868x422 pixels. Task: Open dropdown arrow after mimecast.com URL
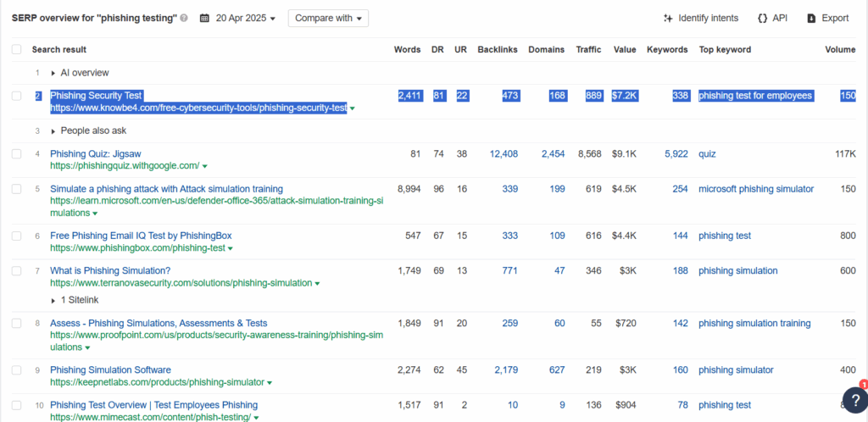pos(256,418)
